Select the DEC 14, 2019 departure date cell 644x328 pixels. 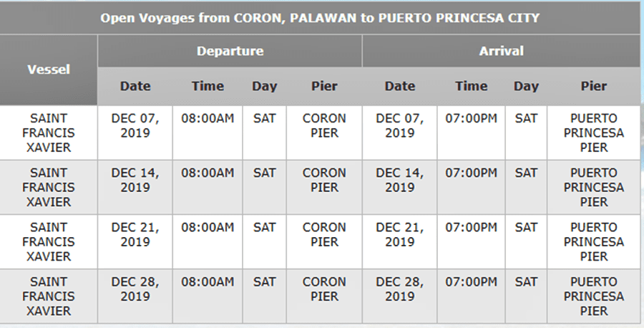click(135, 180)
